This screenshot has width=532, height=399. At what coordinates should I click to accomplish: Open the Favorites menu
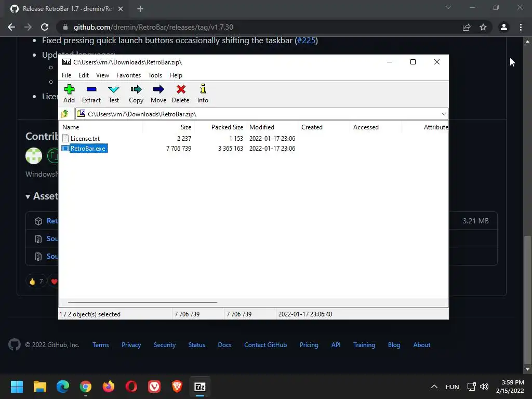[x=128, y=75]
